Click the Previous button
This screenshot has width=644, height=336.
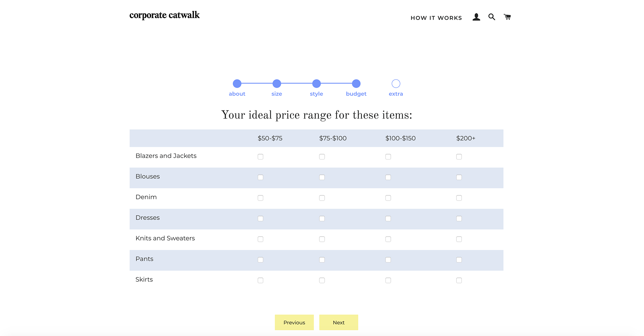pyautogui.click(x=294, y=323)
